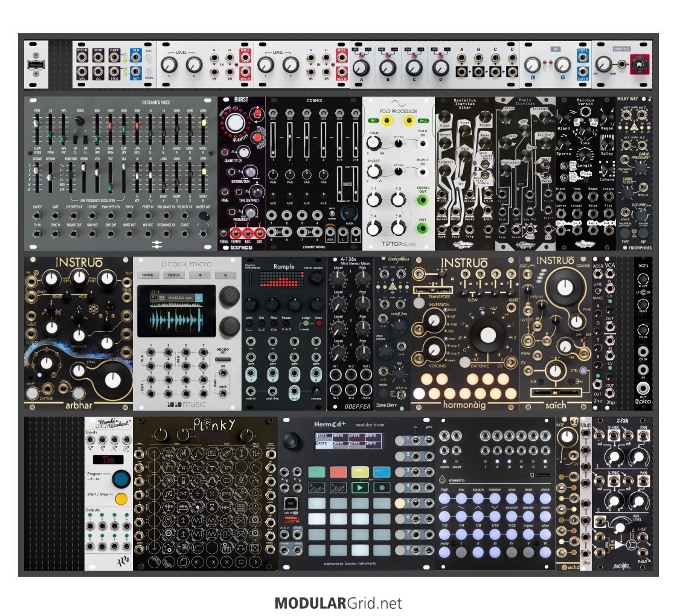
Task: Toggle the triplet button on Maestro
Action: coord(528,534)
